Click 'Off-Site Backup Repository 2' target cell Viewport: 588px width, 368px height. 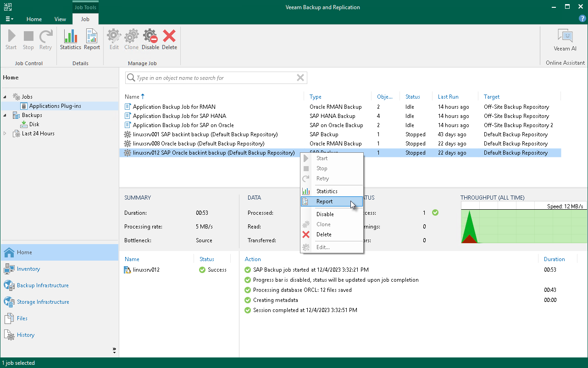coord(518,125)
